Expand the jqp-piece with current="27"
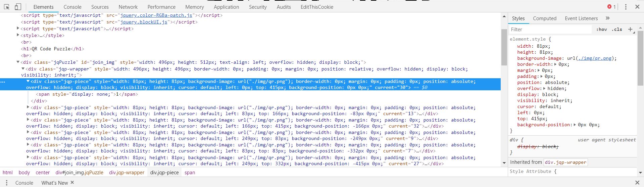The height and width of the screenshot is (187, 644). click(x=28, y=157)
